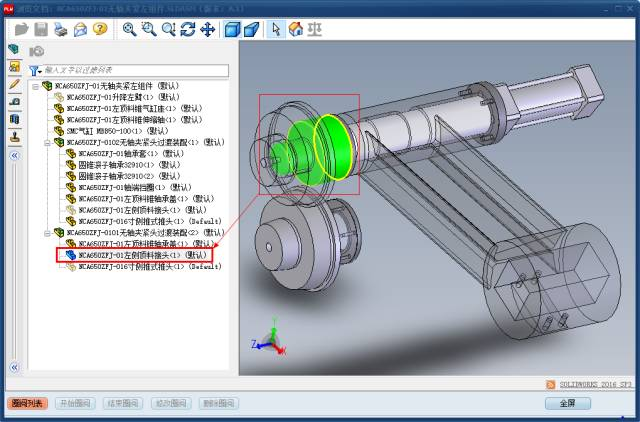The height and width of the screenshot is (422, 640).
Task: Select the arrow pointer selection tool
Action: 277,30
